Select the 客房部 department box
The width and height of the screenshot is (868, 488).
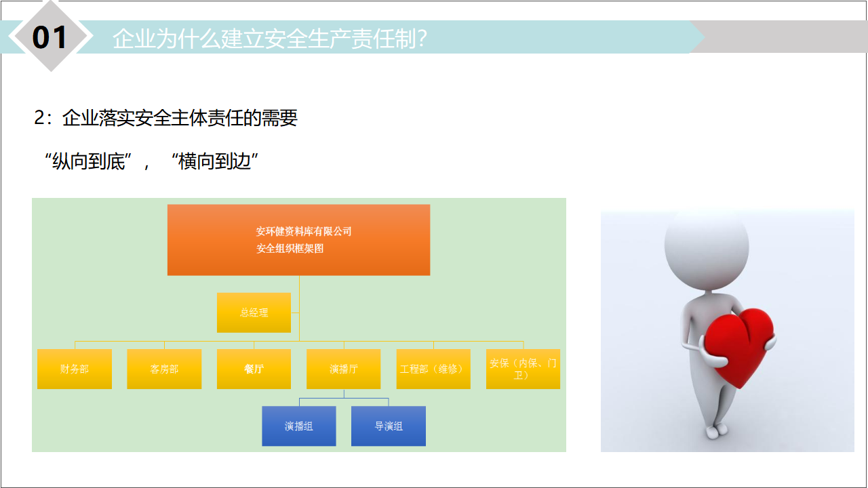click(164, 369)
